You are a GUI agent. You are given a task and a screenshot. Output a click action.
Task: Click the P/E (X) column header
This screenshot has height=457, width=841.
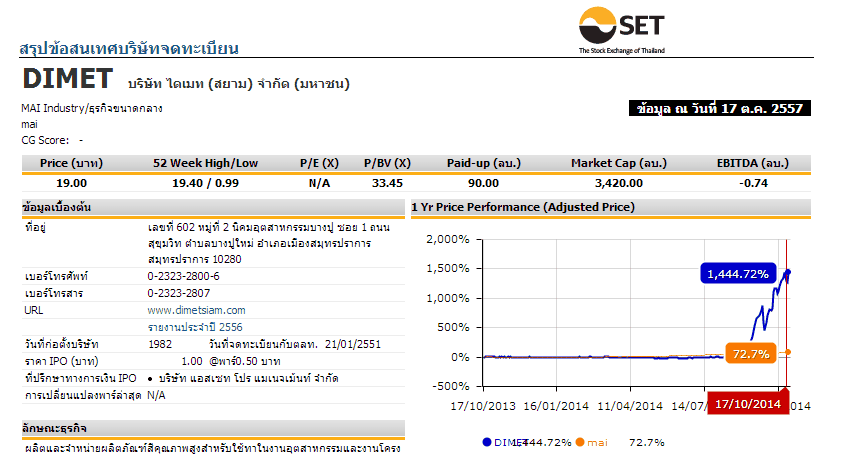point(319,163)
